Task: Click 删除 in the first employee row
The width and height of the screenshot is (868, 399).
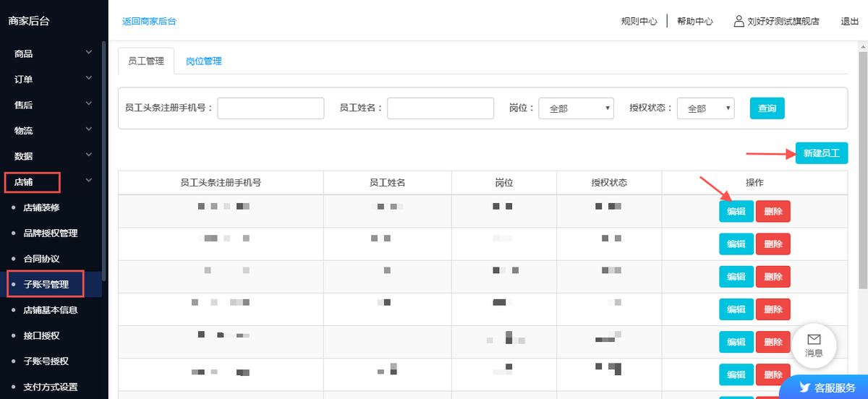Action: coord(773,211)
